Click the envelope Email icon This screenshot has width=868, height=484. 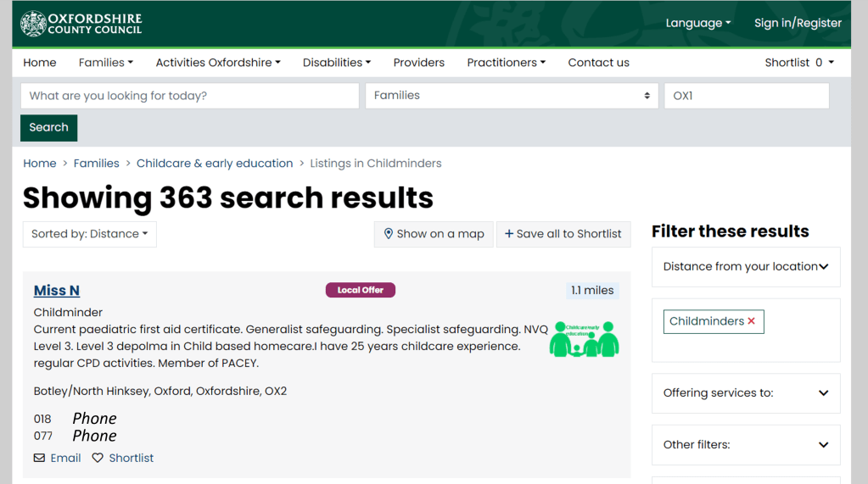coord(40,458)
